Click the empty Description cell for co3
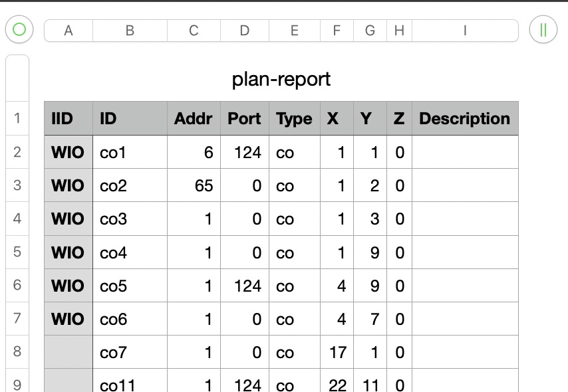The width and height of the screenshot is (568, 392). (x=464, y=219)
